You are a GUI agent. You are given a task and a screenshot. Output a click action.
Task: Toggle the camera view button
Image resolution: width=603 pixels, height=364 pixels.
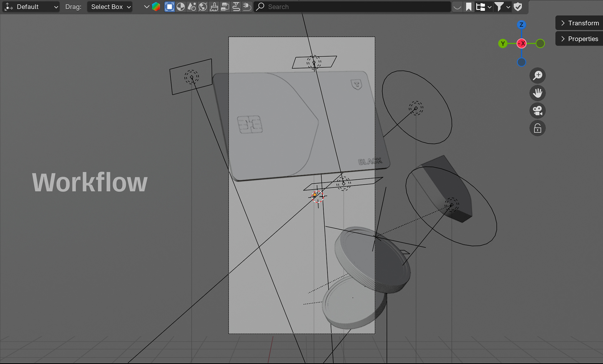pos(537,110)
